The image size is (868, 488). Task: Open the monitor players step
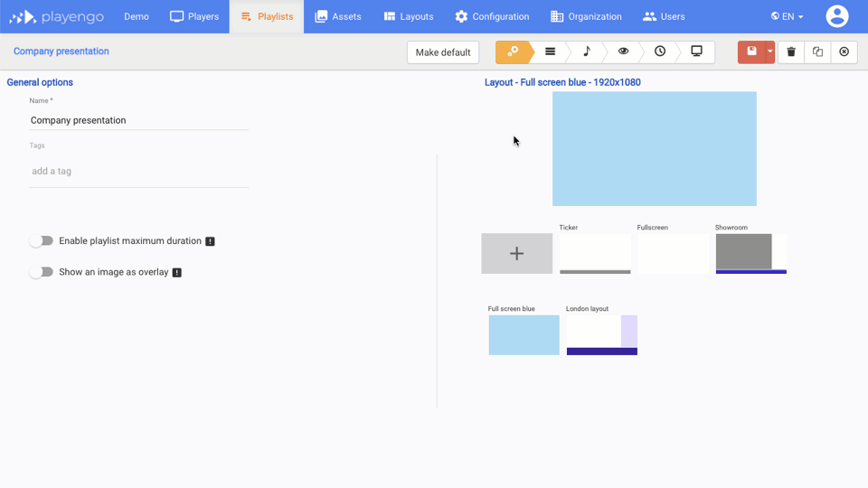(696, 52)
